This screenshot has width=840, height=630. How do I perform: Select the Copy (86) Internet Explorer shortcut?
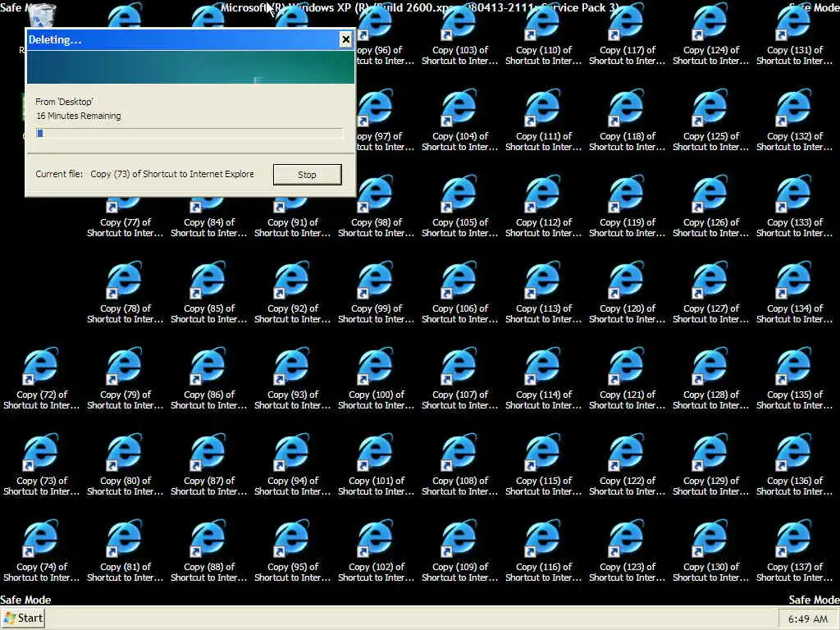click(x=209, y=379)
